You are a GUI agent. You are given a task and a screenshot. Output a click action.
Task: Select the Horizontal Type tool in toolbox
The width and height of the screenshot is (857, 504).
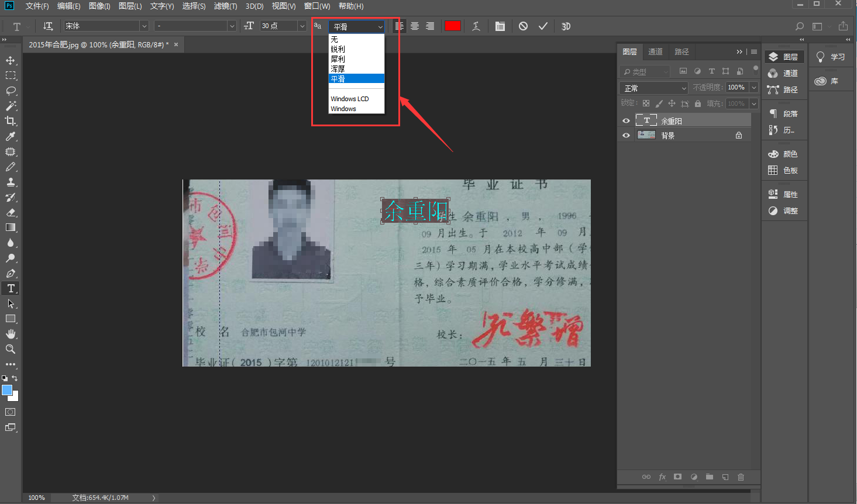pos(11,288)
